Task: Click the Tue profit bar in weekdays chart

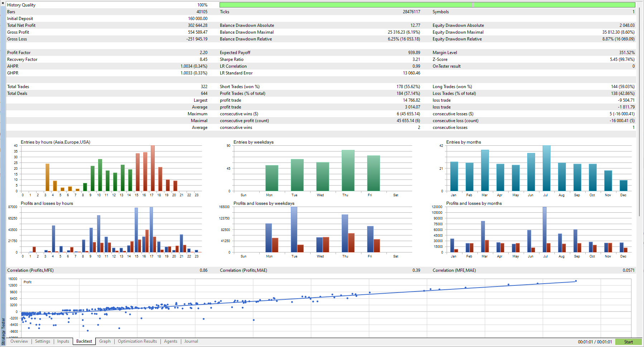Action: (x=294, y=229)
